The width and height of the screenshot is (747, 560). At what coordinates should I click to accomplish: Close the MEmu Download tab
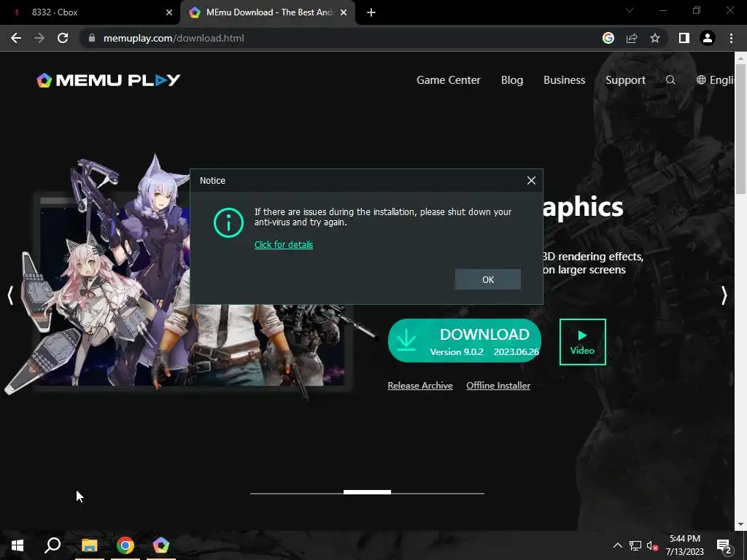(344, 12)
